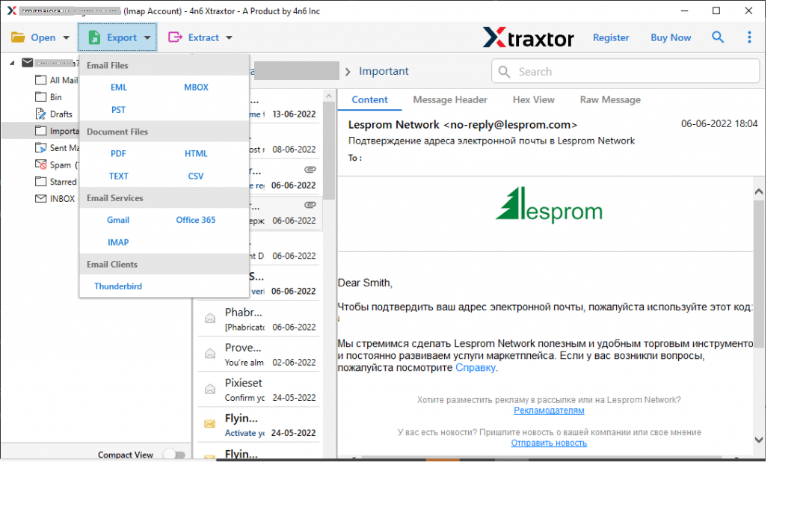Switch to the Hex View tab
Image resolution: width=812 pixels, height=507 pixels.
(533, 99)
